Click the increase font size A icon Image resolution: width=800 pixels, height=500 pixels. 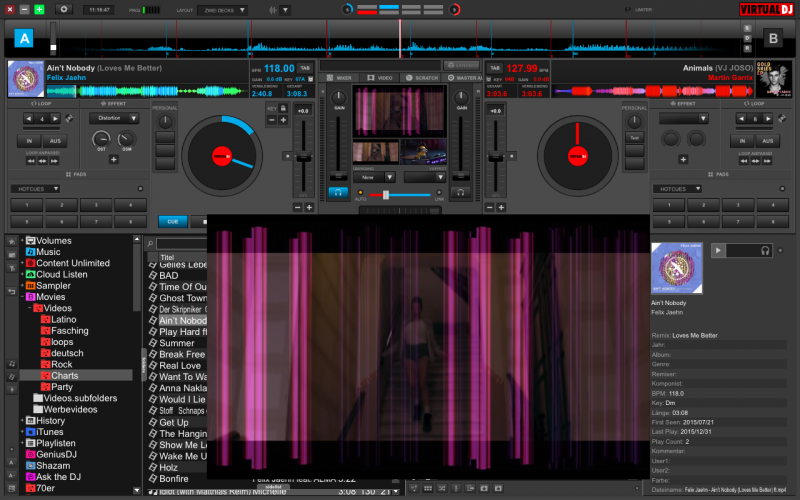tap(11, 462)
